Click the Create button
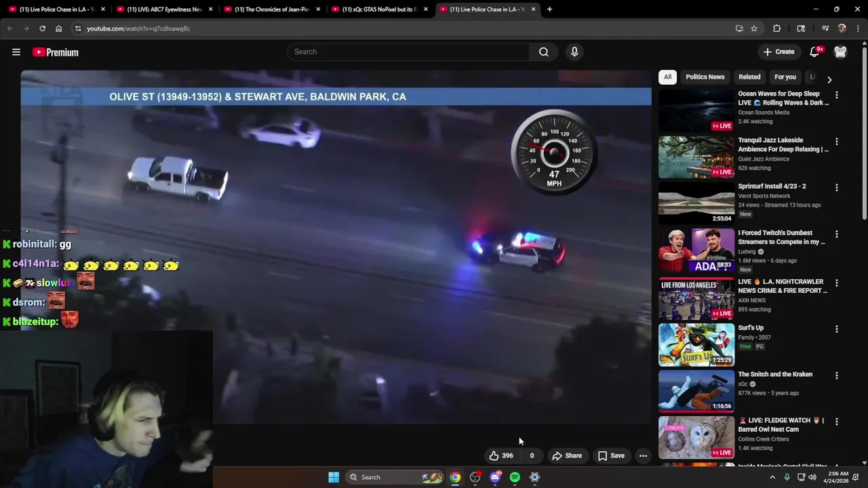 tap(778, 52)
